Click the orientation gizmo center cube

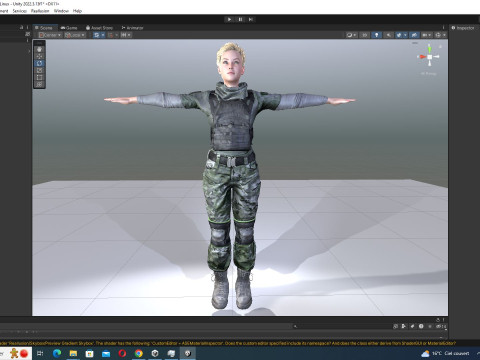pyautogui.click(x=430, y=57)
